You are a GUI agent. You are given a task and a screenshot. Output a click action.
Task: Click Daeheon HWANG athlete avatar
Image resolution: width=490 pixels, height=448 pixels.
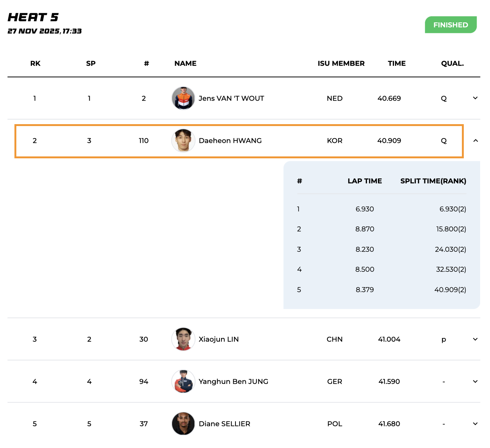[x=183, y=140]
